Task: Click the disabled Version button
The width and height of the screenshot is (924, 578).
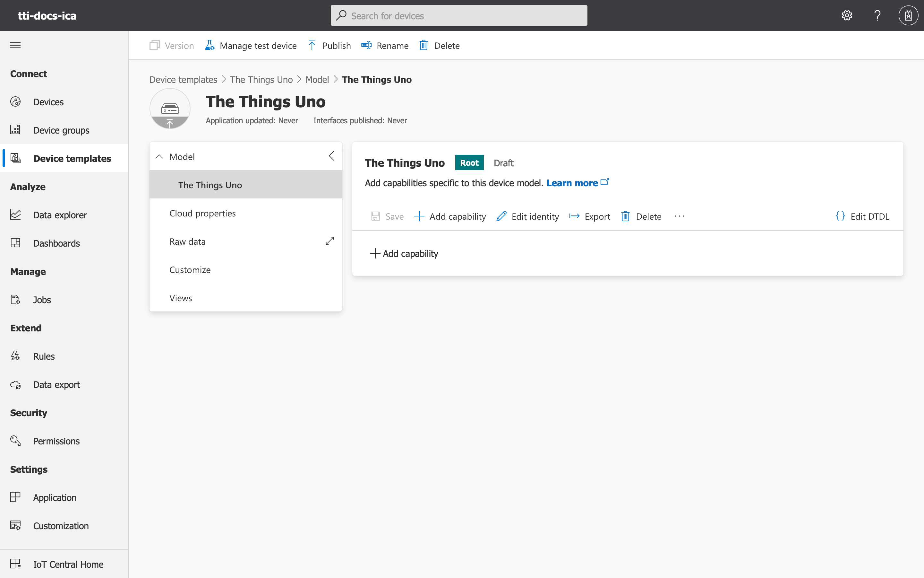Action: pos(172,46)
